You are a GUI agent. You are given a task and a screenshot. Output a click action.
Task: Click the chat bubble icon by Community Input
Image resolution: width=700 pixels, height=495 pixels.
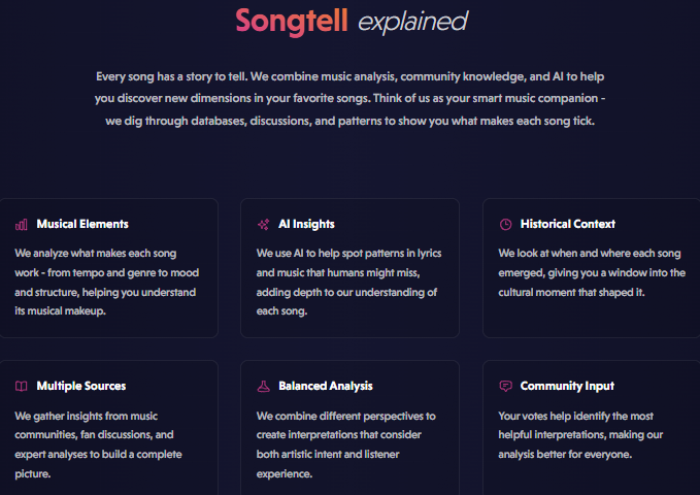click(x=505, y=386)
